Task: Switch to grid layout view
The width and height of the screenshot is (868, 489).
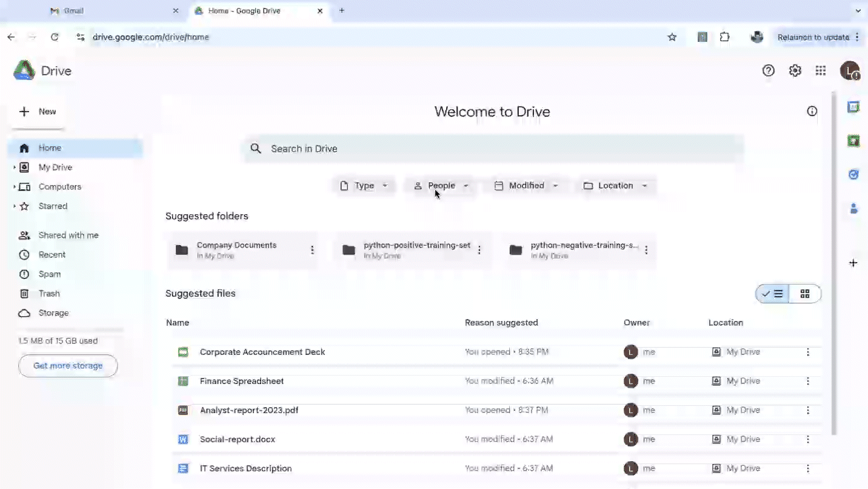Action: coord(804,294)
